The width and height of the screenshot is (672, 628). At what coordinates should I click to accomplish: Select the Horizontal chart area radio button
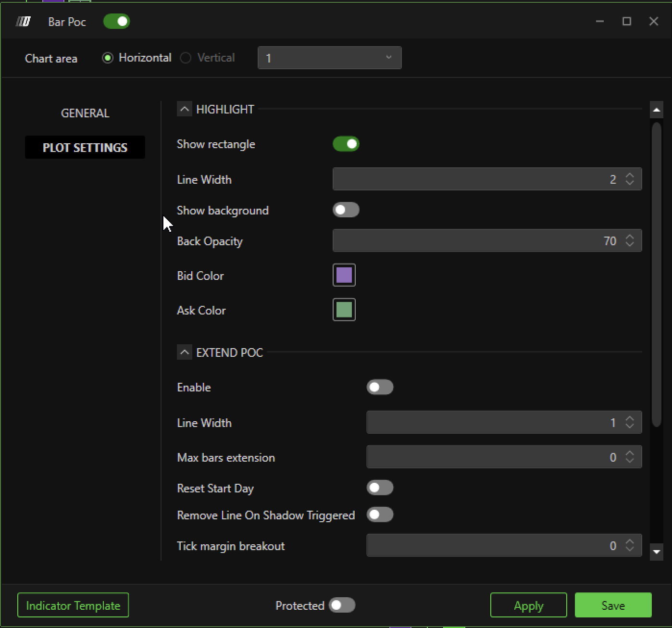(108, 58)
